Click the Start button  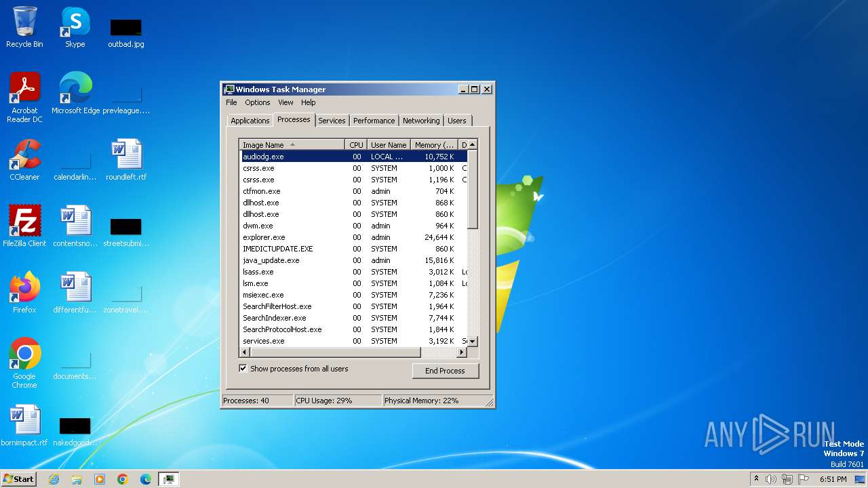pos(19,479)
